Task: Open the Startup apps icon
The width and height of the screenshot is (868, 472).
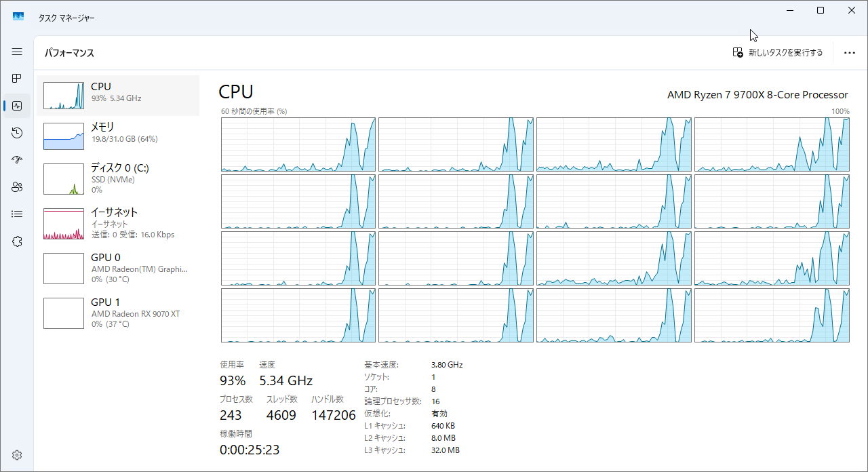Action: point(17,160)
